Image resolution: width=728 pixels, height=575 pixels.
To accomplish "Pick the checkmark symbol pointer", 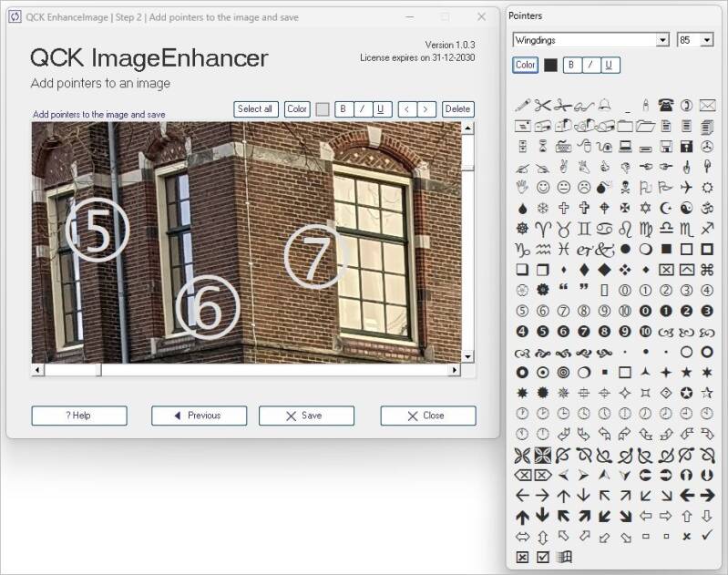I will tap(707, 535).
